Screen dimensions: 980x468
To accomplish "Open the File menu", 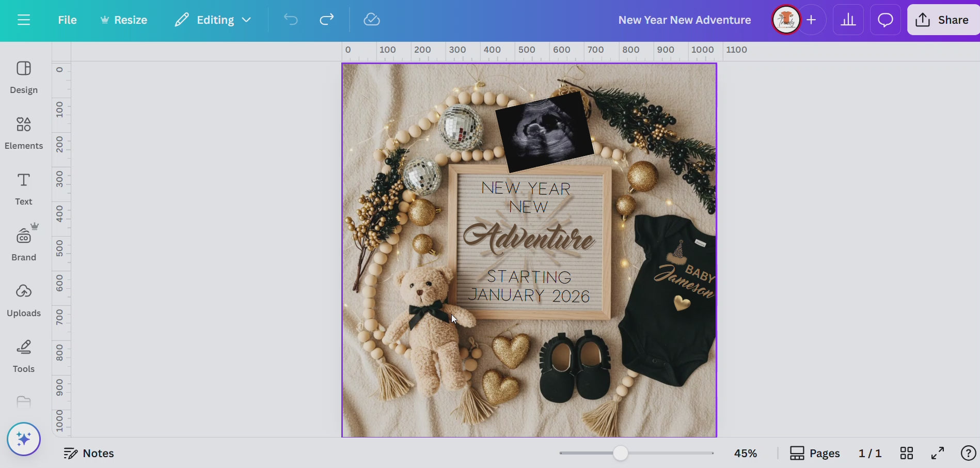I will tap(67, 20).
